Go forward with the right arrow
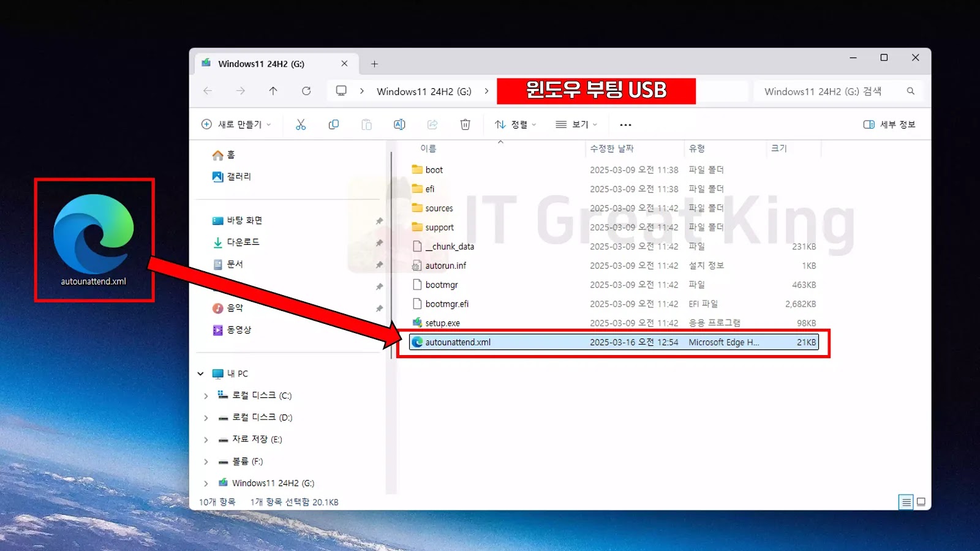The image size is (980, 551). pyautogui.click(x=241, y=91)
